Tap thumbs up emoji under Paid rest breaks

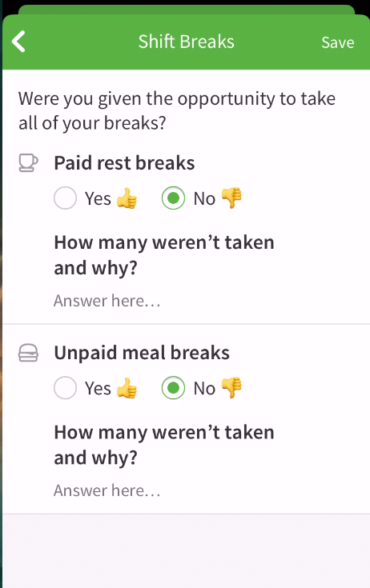127,198
